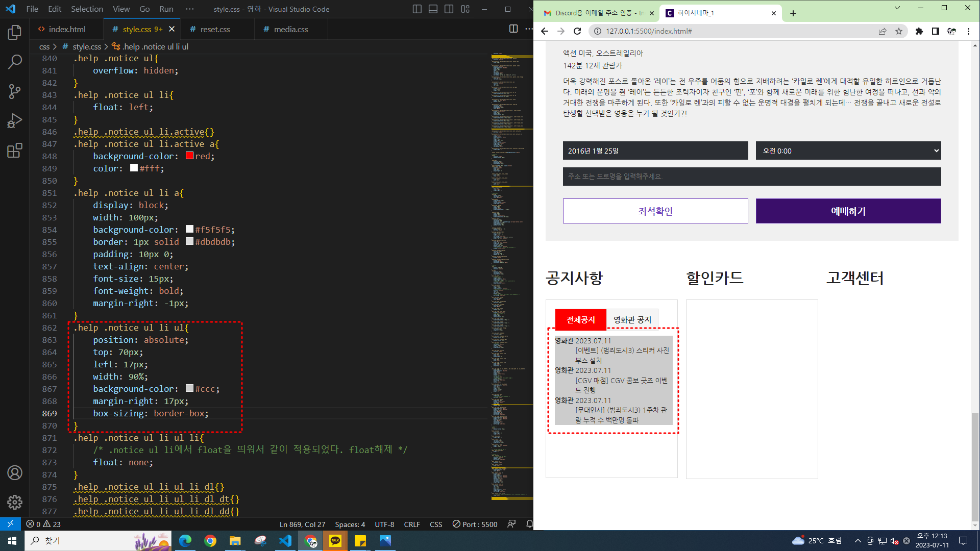Screen dimensions: 980x551
Task: Reload the page in Chrome
Action: click(577, 31)
